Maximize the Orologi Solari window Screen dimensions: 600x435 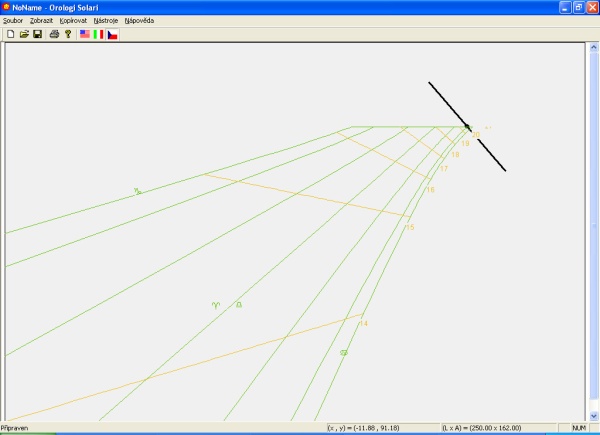pos(577,6)
